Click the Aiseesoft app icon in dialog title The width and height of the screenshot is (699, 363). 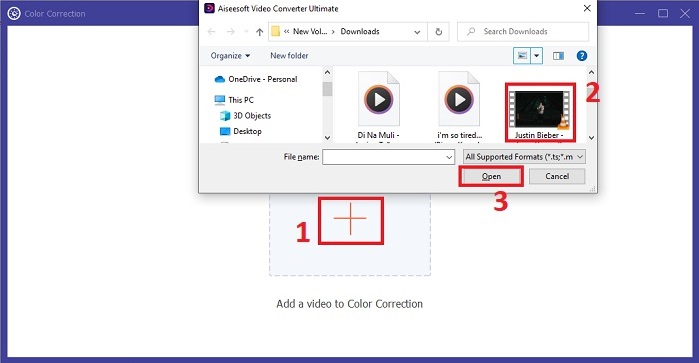[209, 8]
